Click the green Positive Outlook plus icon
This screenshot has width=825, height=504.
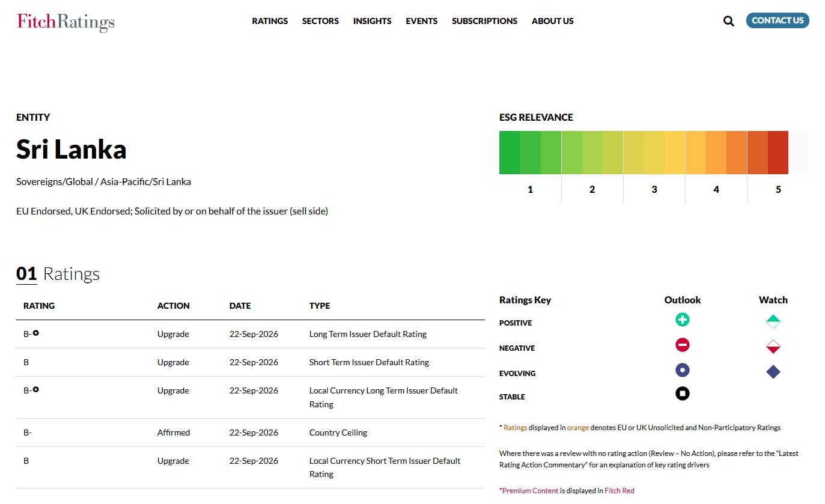(682, 320)
